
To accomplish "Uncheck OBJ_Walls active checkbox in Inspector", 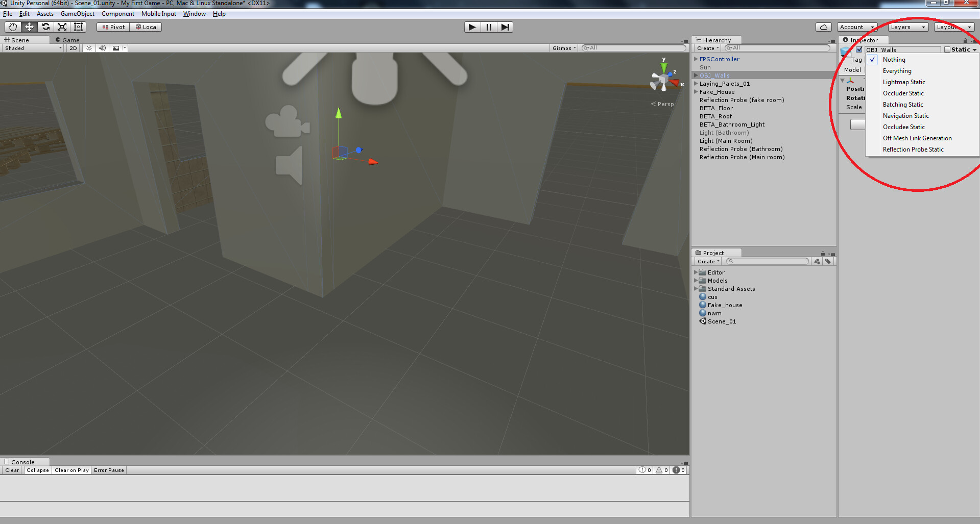I will coord(859,49).
